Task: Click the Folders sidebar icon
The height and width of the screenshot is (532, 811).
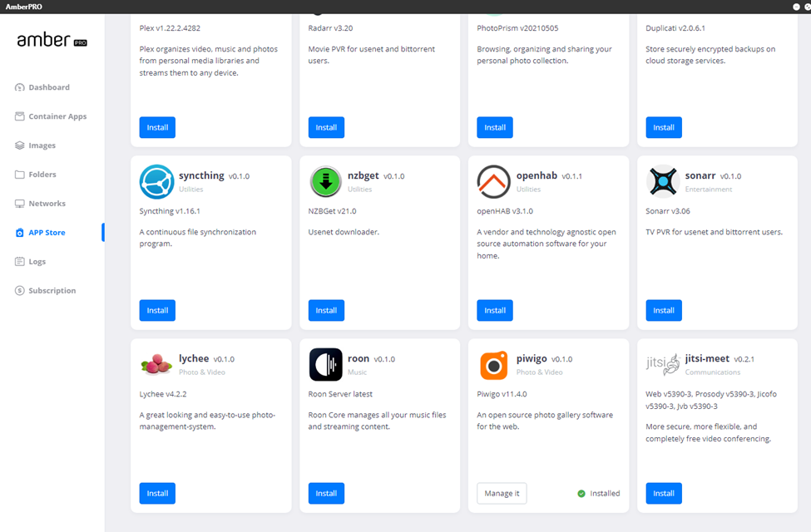Action: pyautogui.click(x=20, y=175)
